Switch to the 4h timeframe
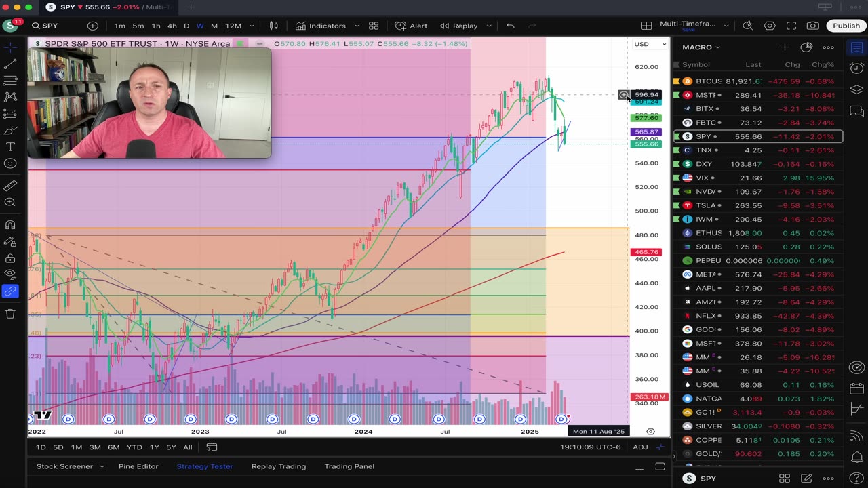This screenshot has height=488, width=868. pos(172,26)
